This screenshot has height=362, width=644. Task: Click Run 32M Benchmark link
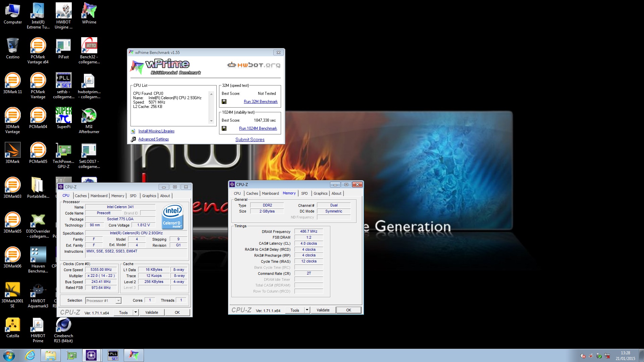click(261, 102)
